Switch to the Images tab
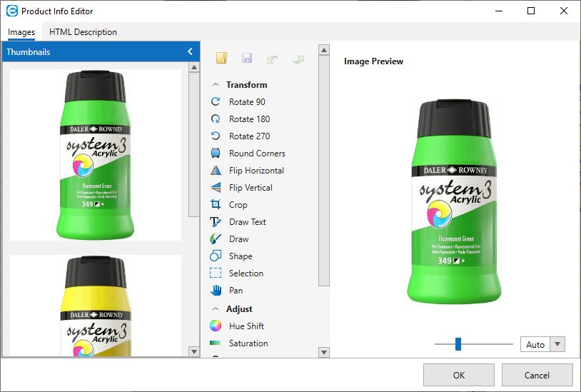Image resolution: width=581 pixels, height=392 pixels. [21, 32]
